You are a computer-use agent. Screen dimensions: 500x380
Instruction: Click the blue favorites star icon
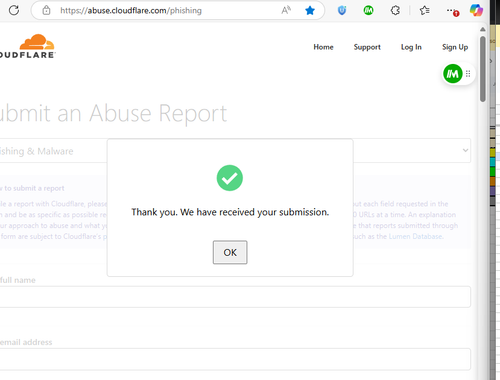(x=310, y=10)
